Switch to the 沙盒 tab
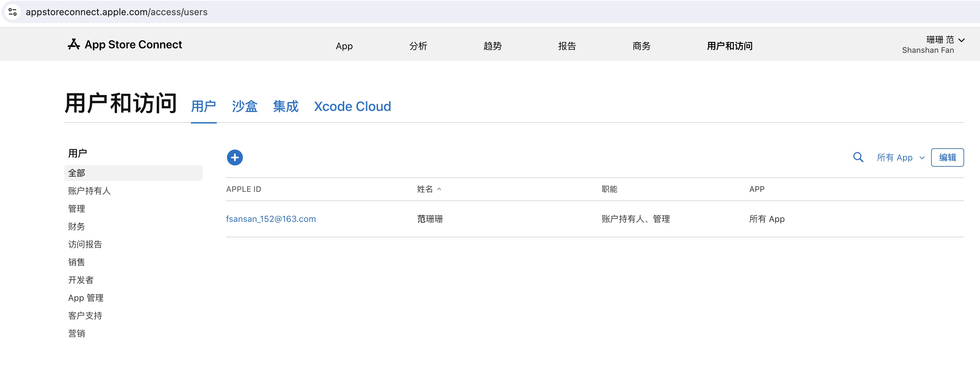 coord(244,107)
